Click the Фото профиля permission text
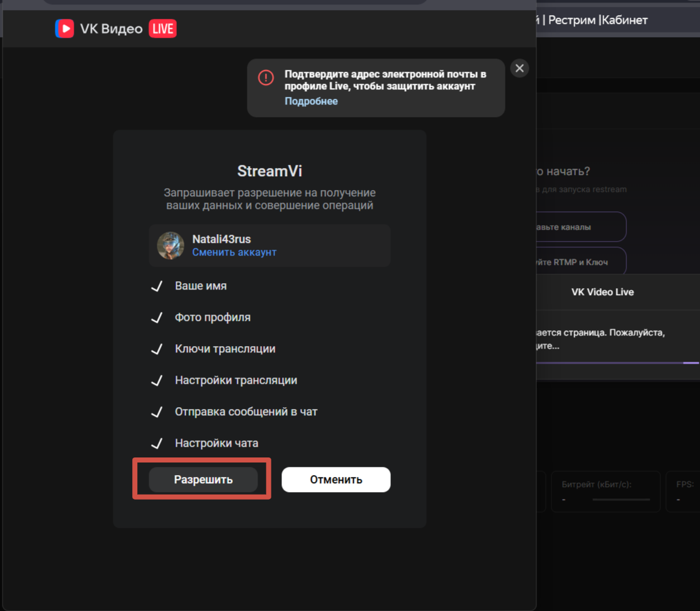700x611 pixels. [x=213, y=317]
